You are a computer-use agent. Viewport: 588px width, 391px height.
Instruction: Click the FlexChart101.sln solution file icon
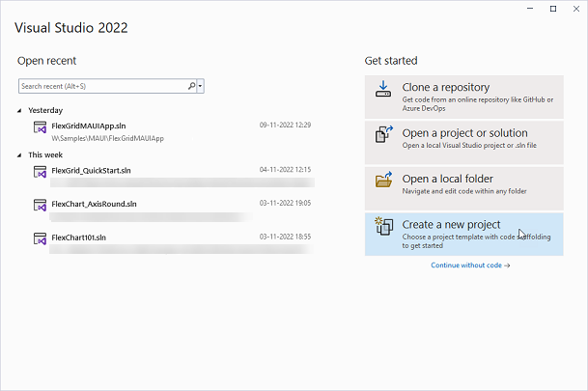tap(41, 240)
